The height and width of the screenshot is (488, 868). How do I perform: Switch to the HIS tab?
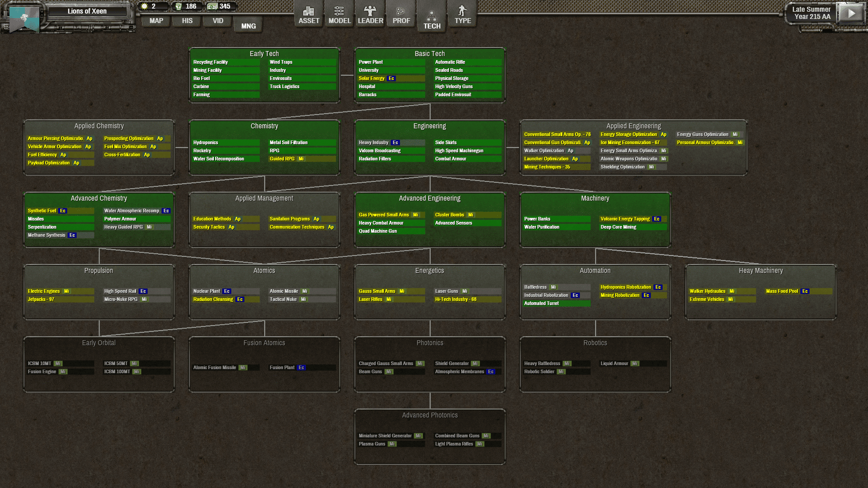tap(187, 21)
